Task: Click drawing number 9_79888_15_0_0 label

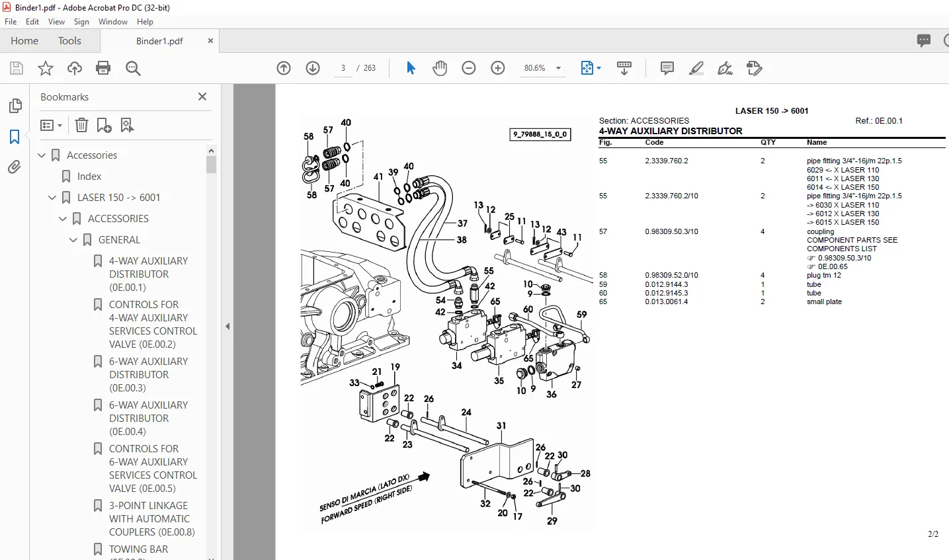Action: [540, 134]
